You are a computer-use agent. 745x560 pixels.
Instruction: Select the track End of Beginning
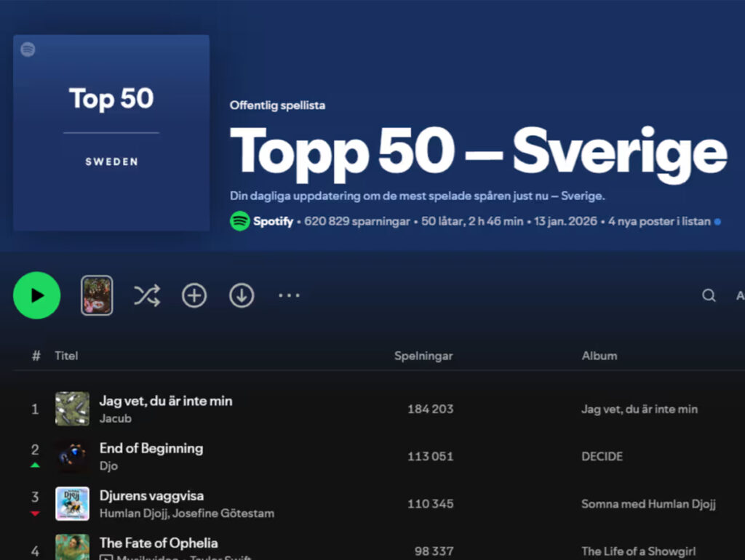(151, 449)
